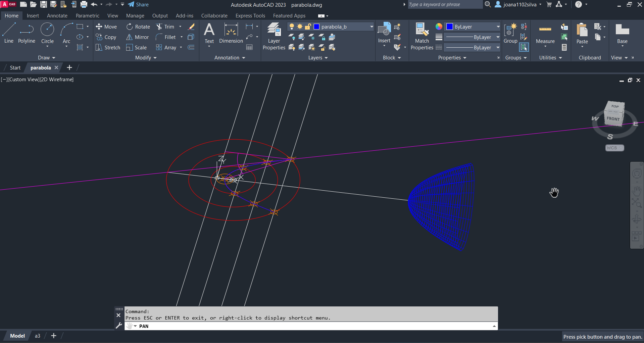The width and height of the screenshot is (644, 343).
Task: Click the WCS coordinate system button
Action: point(614,148)
